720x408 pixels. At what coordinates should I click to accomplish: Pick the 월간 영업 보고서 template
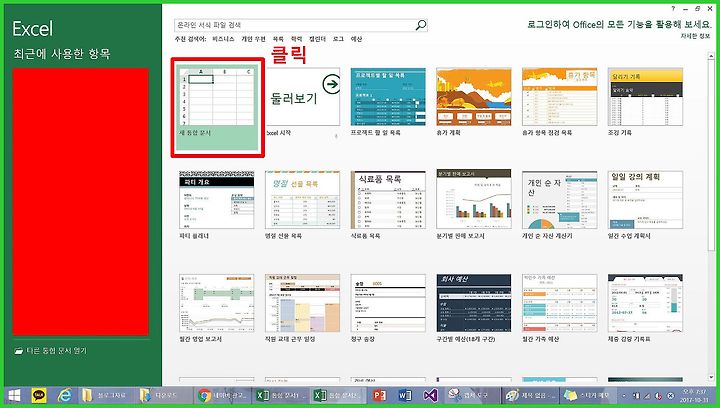217,303
